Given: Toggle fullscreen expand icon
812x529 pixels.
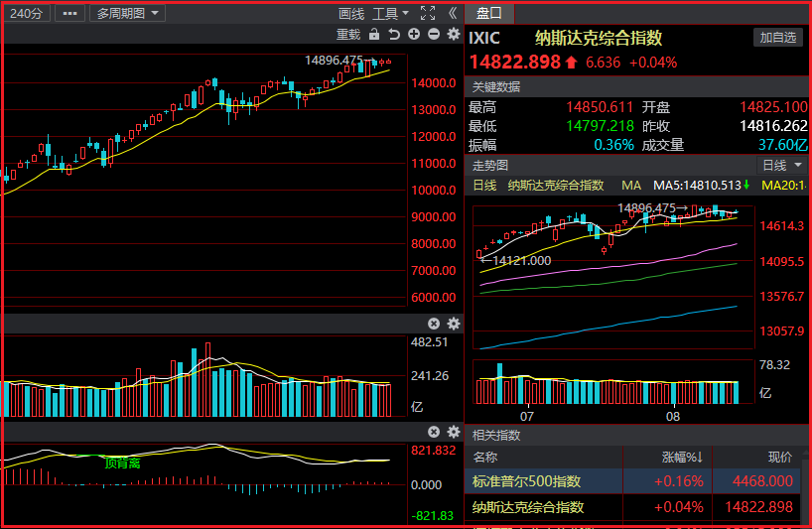Looking at the screenshot, I should pos(428,13).
